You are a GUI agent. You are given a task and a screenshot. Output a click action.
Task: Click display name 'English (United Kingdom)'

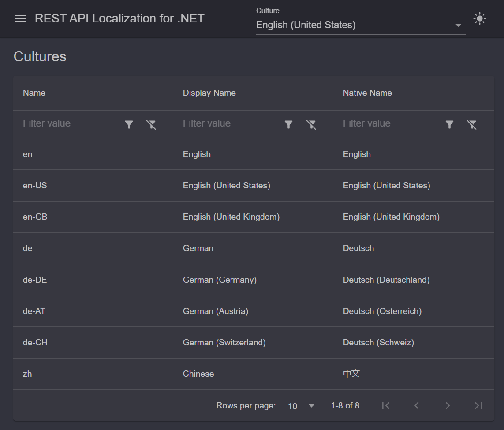pos(231,217)
